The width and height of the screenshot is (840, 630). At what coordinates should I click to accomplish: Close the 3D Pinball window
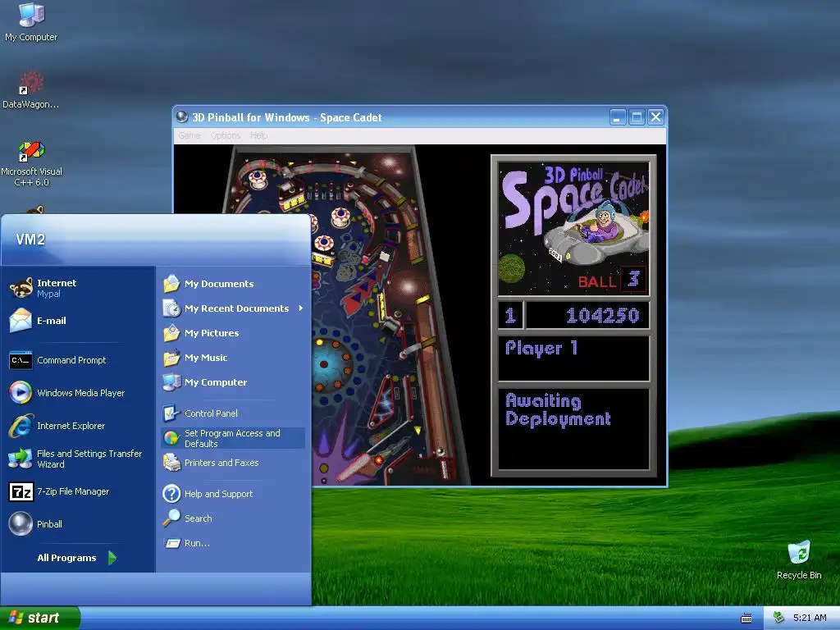tap(655, 117)
